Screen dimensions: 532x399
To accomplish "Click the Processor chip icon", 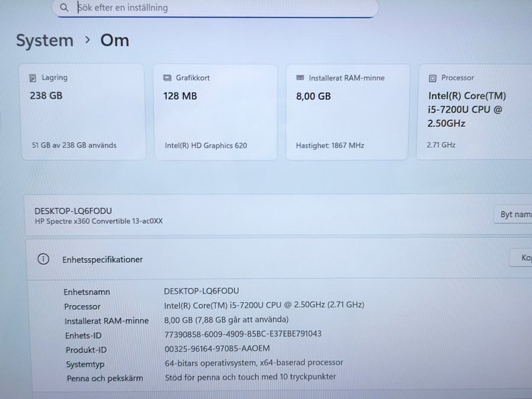I will 433,78.
